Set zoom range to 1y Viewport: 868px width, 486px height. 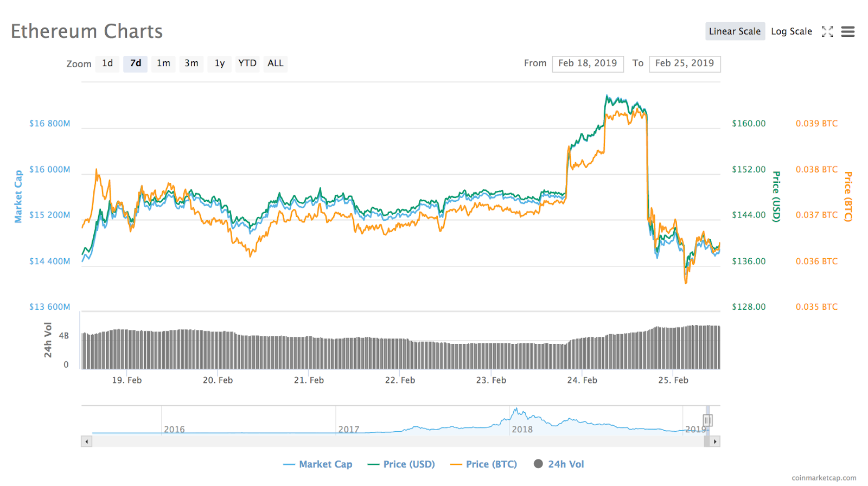click(220, 63)
